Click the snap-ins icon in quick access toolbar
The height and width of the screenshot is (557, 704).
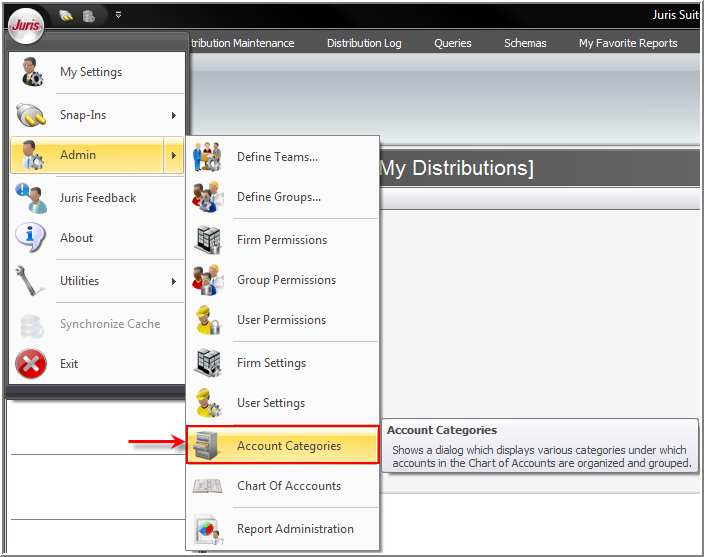67,16
